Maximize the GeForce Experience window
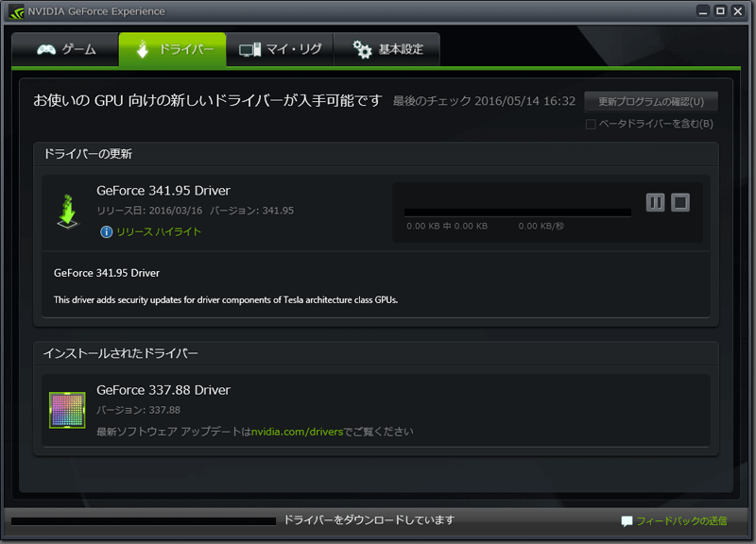Viewport: 756px width, 544px height. pos(720,11)
